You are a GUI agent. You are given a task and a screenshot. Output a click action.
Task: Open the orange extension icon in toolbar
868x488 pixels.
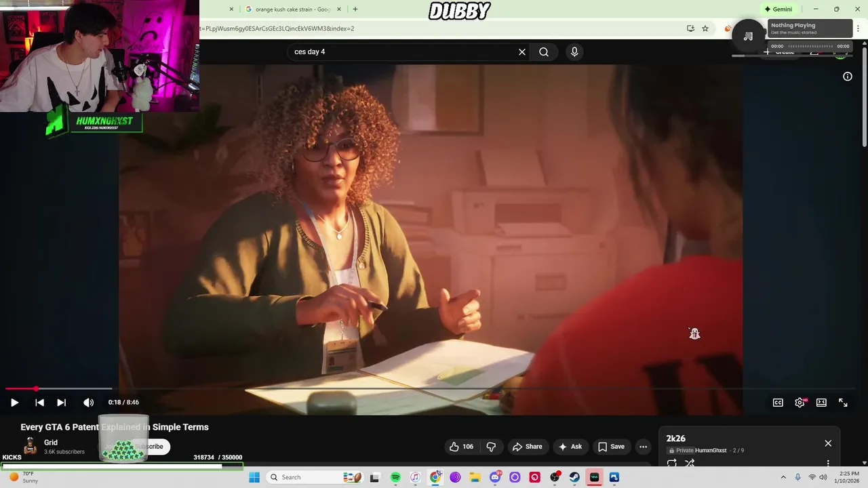728,28
